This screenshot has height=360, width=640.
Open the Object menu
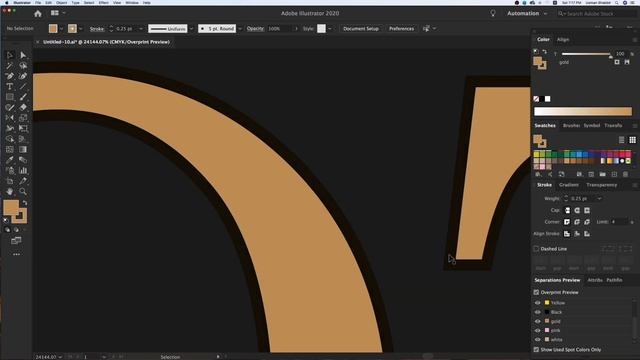pyautogui.click(x=61, y=2)
